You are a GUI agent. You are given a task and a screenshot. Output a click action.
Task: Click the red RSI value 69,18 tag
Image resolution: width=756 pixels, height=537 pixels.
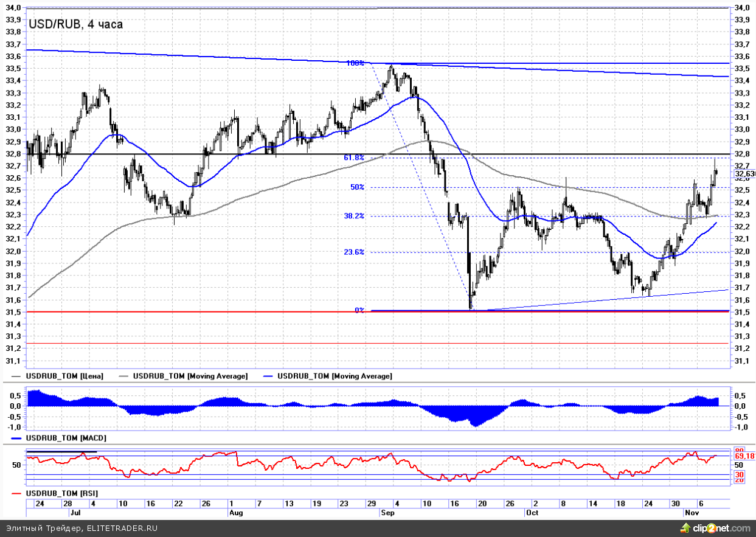tap(744, 456)
